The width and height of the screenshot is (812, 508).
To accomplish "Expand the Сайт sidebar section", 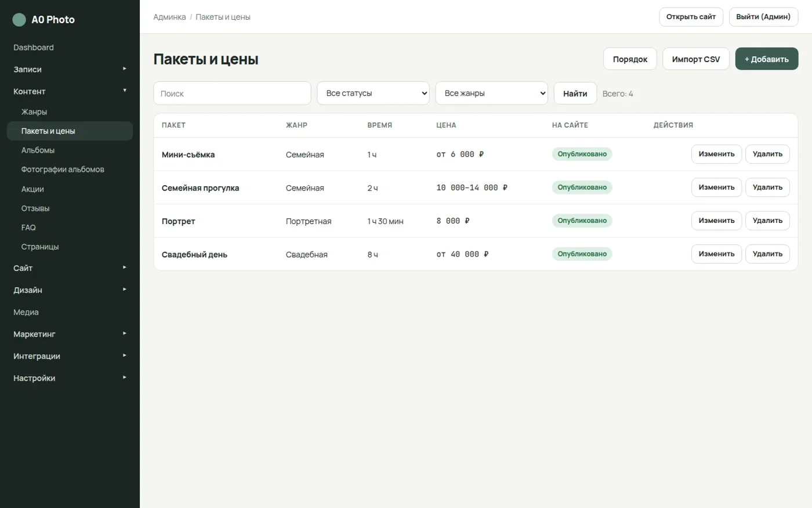I will pyautogui.click(x=70, y=268).
